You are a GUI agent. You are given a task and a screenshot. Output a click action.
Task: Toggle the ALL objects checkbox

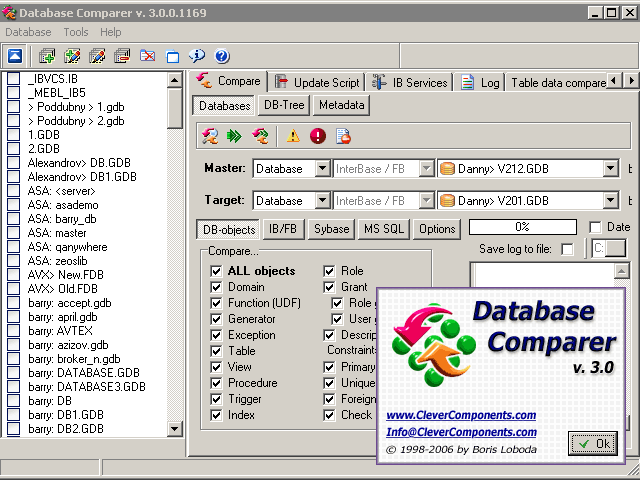pyautogui.click(x=216, y=271)
